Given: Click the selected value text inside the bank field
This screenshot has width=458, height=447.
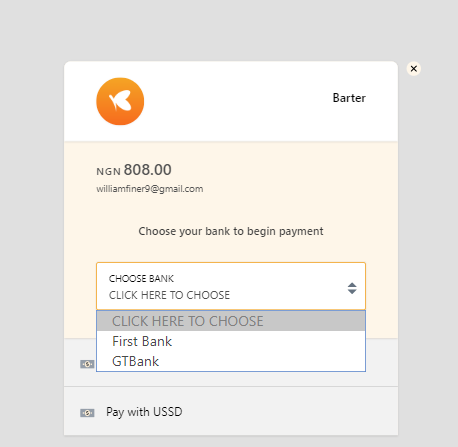Looking at the screenshot, I should tap(169, 295).
